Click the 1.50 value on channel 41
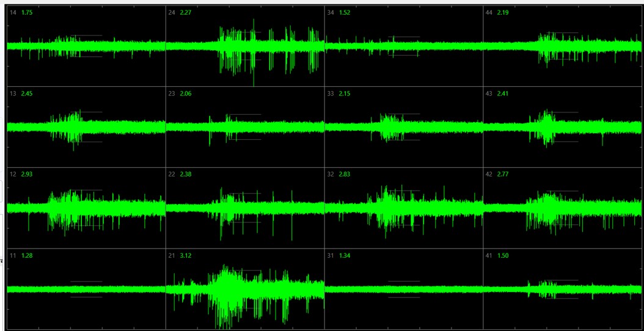 [503, 255]
